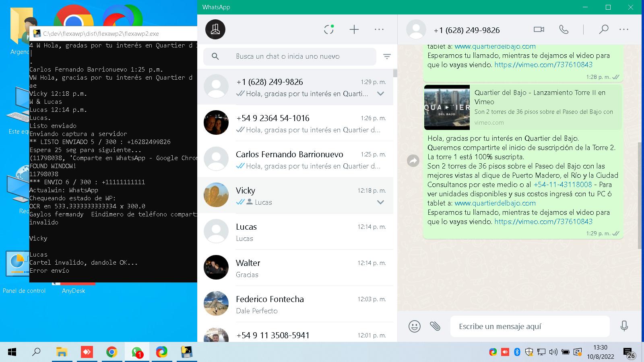Click the first www.quartierdelbajo.com link

[495, 47]
